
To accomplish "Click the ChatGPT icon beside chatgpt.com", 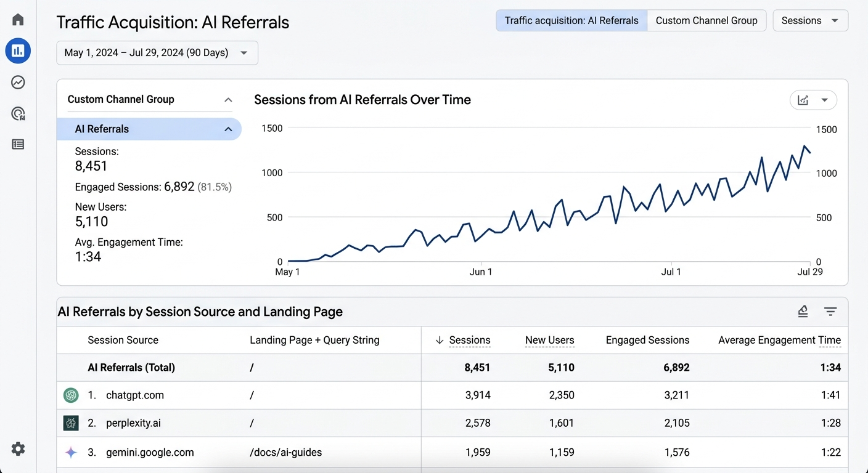I will (71, 395).
